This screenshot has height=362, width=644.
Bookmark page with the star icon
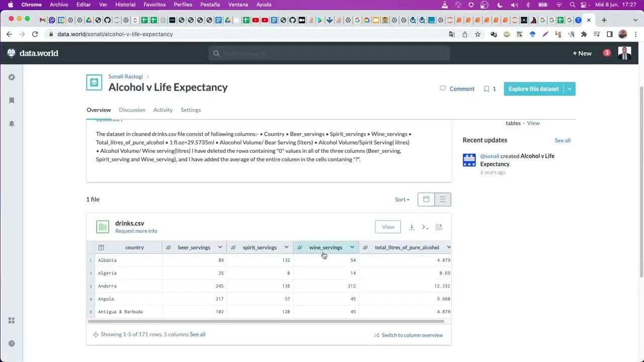477,34
